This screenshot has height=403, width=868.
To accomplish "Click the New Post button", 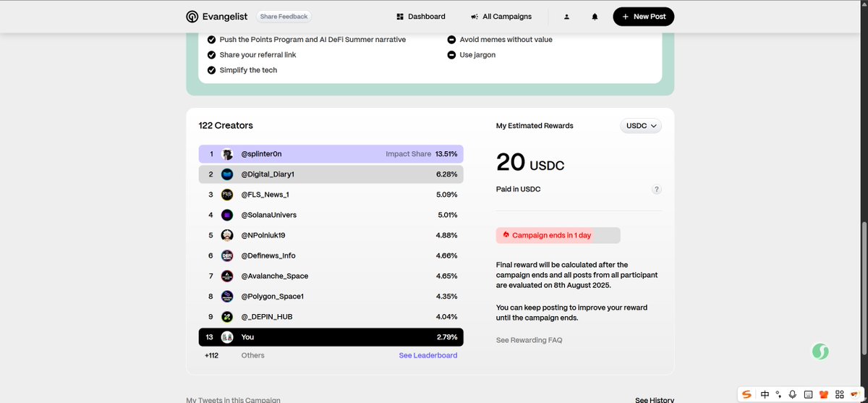I will coord(644,17).
